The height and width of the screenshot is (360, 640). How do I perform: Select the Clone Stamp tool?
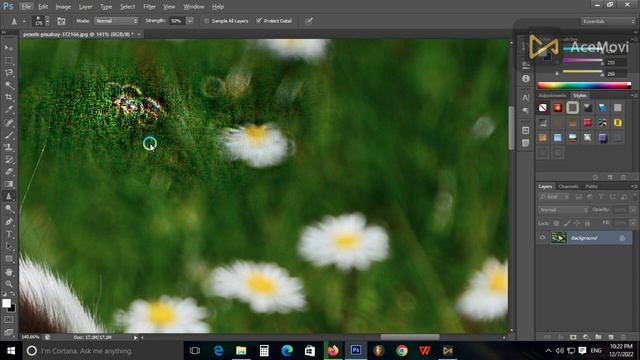[x=9, y=147]
